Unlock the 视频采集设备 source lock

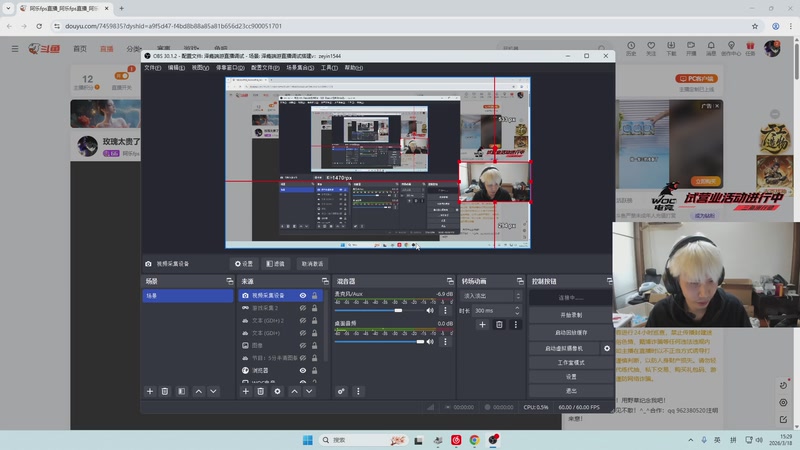(316, 296)
